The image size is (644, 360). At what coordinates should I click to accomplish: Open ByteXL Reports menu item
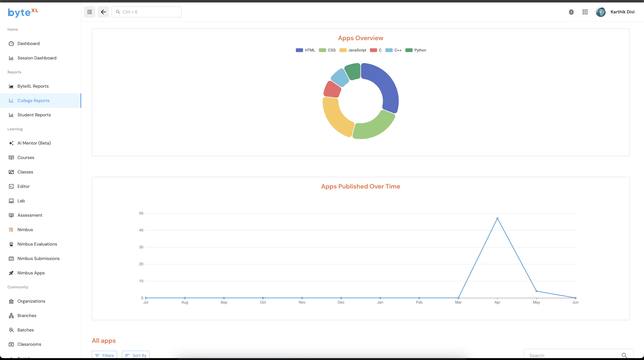[33, 86]
